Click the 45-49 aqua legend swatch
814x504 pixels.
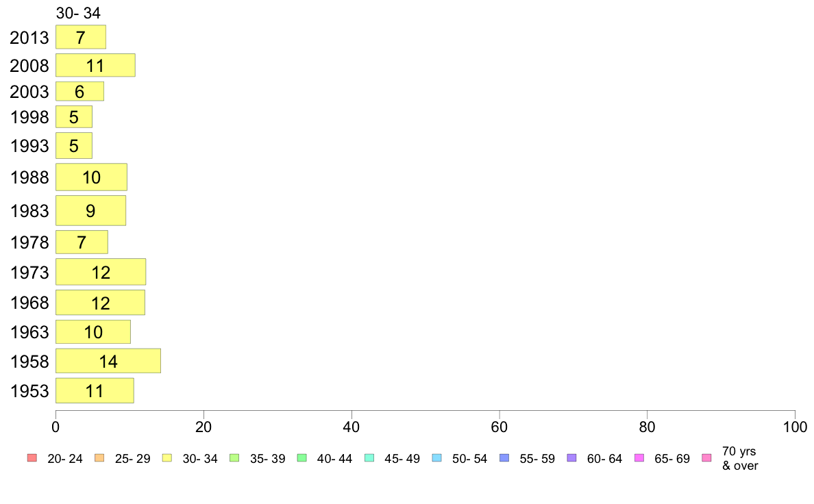point(369,458)
